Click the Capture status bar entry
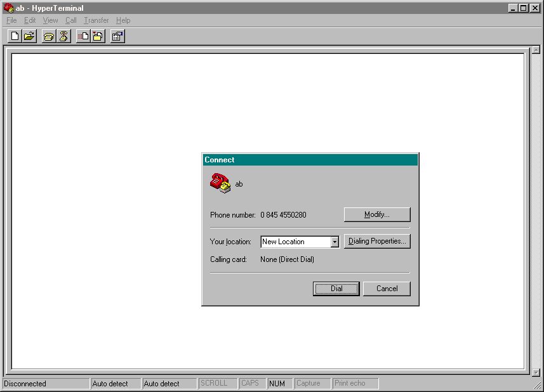Image resolution: width=544 pixels, height=392 pixels. tap(312, 384)
